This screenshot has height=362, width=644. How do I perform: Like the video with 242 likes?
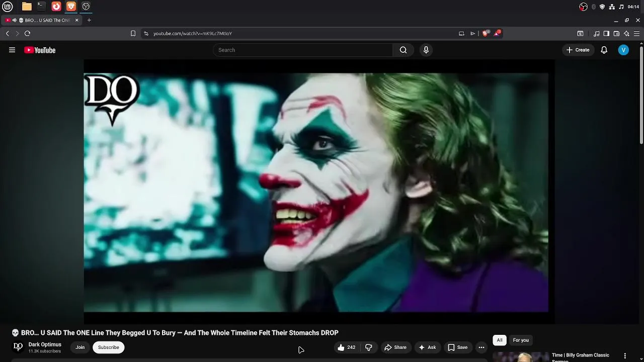[x=347, y=347]
